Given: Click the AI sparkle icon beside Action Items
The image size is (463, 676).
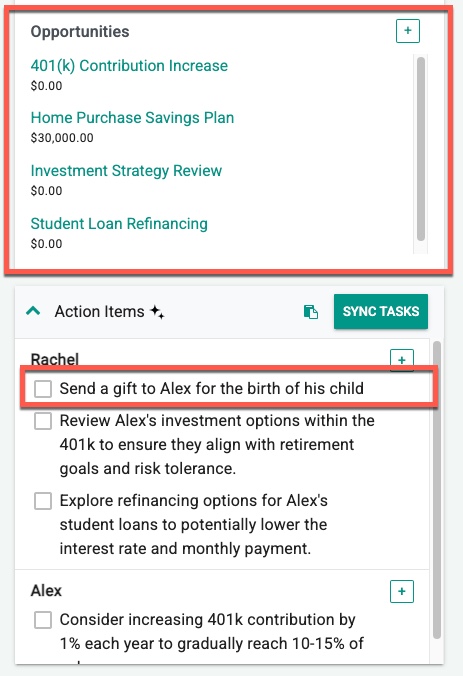Looking at the screenshot, I should coord(157,311).
